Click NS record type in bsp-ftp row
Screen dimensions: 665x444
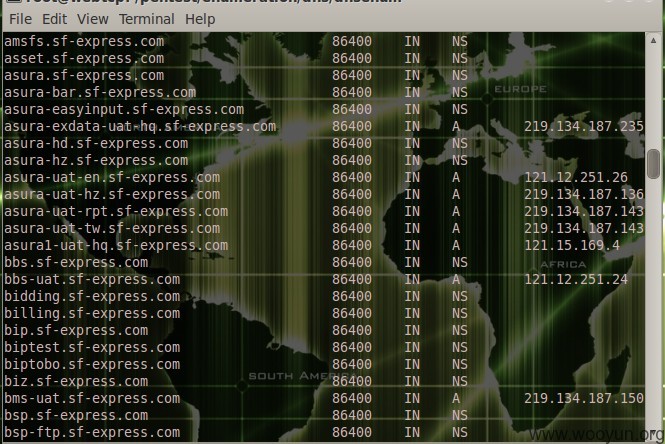click(x=460, y=432)
